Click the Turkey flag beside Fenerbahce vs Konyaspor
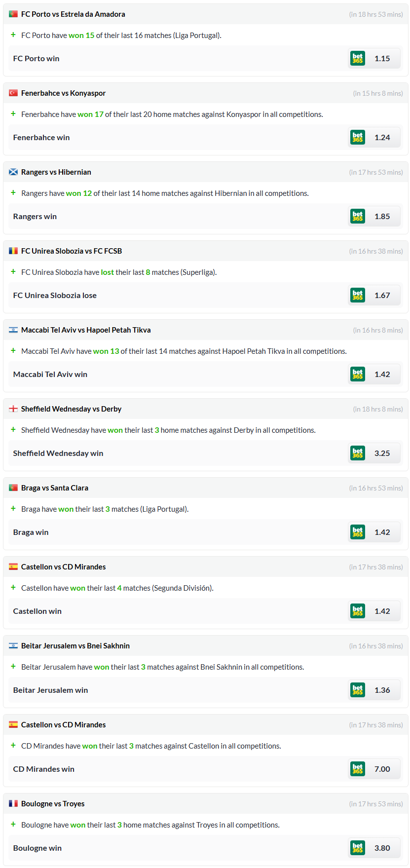 [x=13, y=93]
